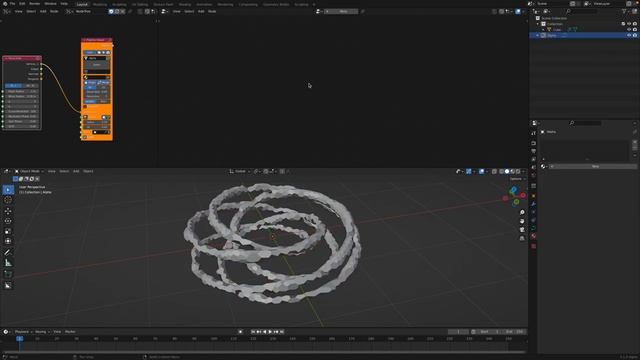This screenshot has width=640, height=360.
Task: Play the animation in timeline
Action: [x=270, y=332]
